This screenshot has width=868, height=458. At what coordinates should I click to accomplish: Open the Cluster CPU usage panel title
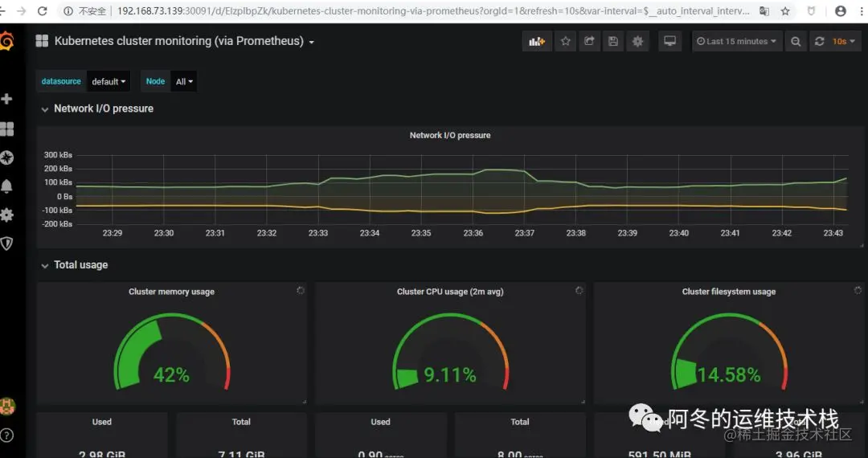click(x=450, y=292)
